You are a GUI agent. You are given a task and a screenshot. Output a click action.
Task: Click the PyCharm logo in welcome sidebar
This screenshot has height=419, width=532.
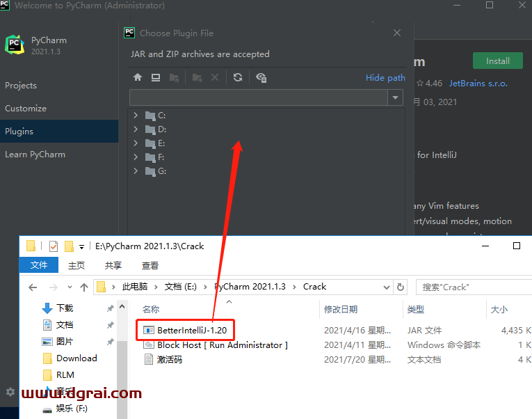point(15,45)
